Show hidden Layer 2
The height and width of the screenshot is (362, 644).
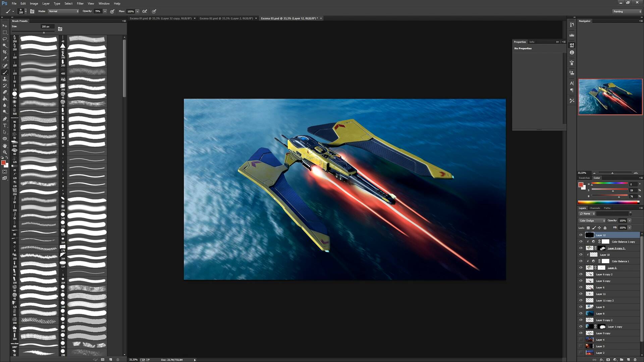[581, 353]
